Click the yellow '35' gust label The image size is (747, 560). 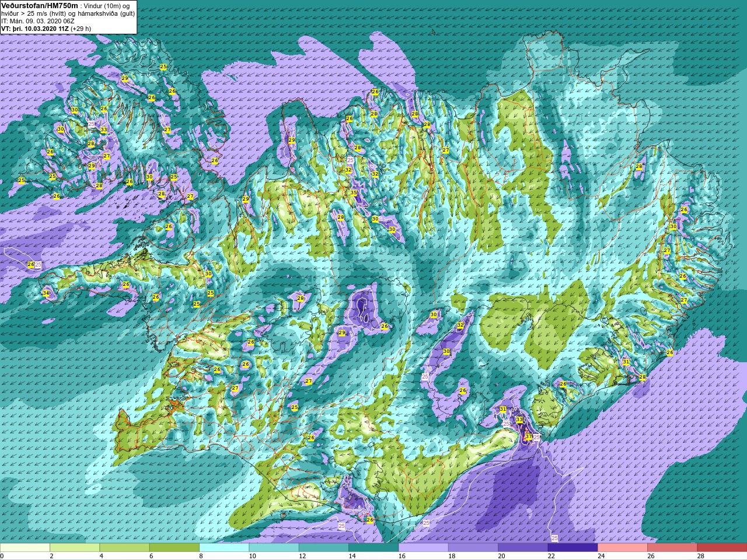354,192
